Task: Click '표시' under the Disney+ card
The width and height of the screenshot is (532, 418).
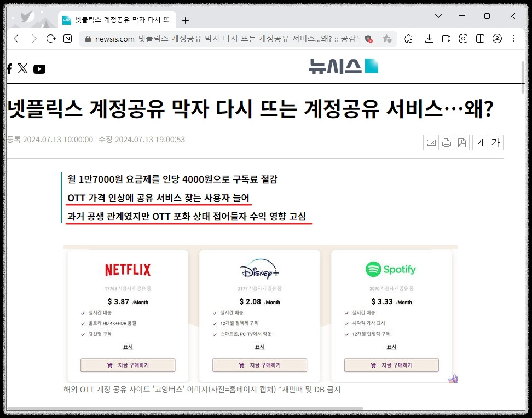Action: (x=259, y=347)
